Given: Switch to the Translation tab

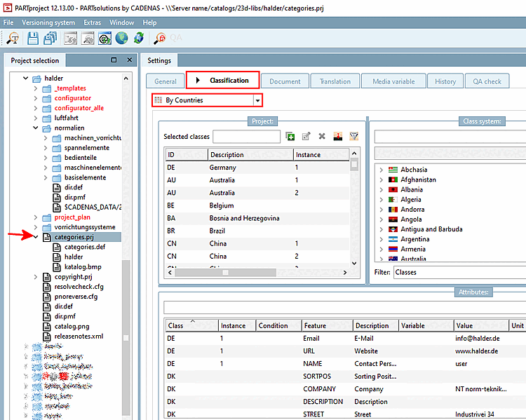Looking at the screenshot, I should pos(335,81).
